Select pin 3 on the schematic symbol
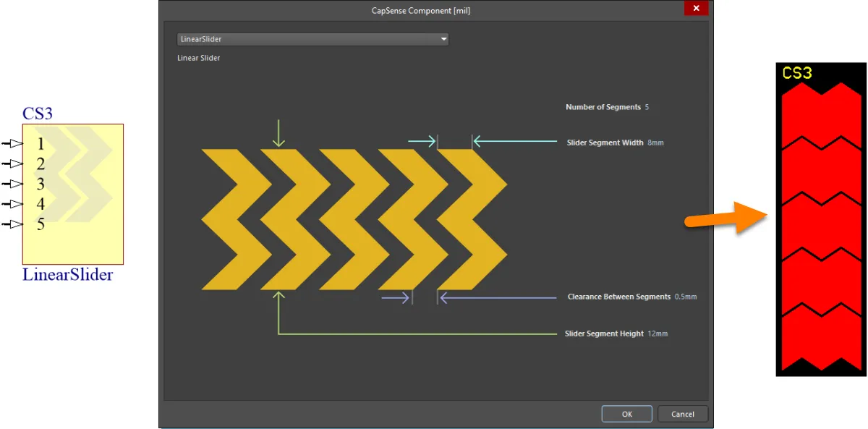Screen dimensions: 868x429 pyautogui.click(x=13, y=184)
